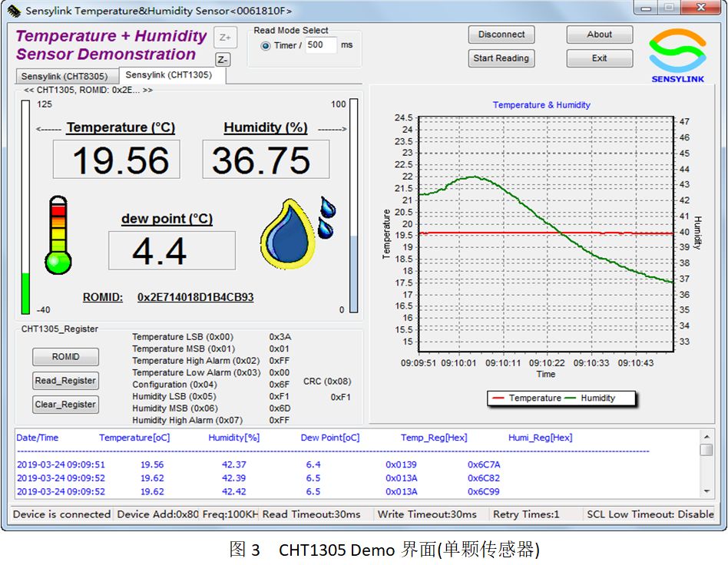The width and height of the screenshot is (728, 565).
Task: Click the large water drop icon
Action: (x=287, y=234)
